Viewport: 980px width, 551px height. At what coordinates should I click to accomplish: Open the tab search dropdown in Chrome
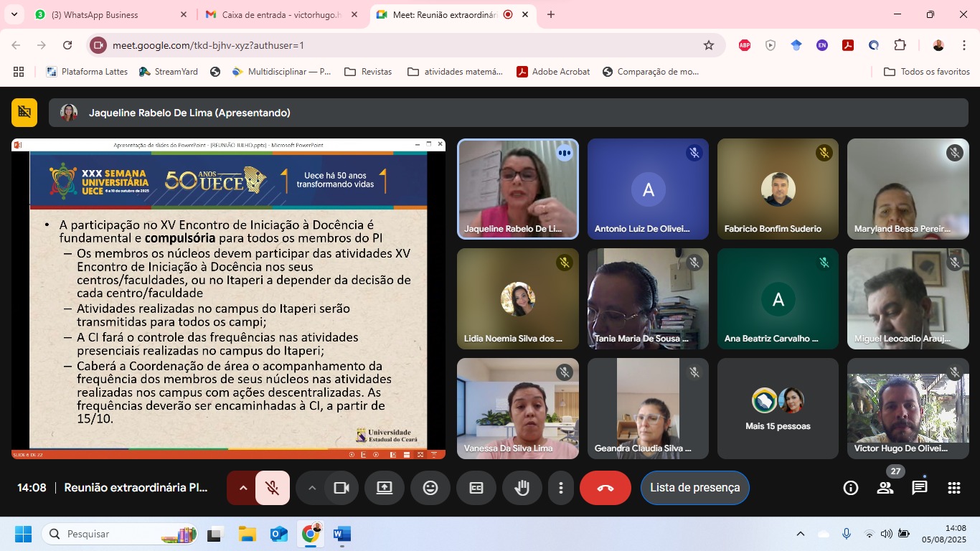[x=14, y=14]
